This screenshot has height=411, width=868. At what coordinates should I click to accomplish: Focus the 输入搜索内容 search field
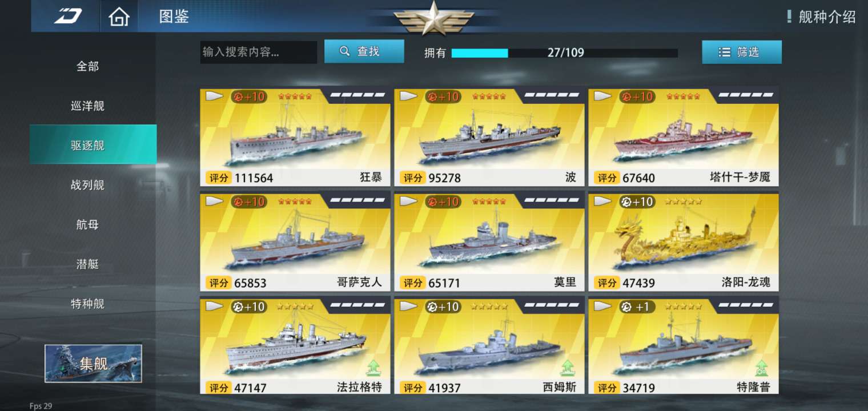click(x=258, y=52)
